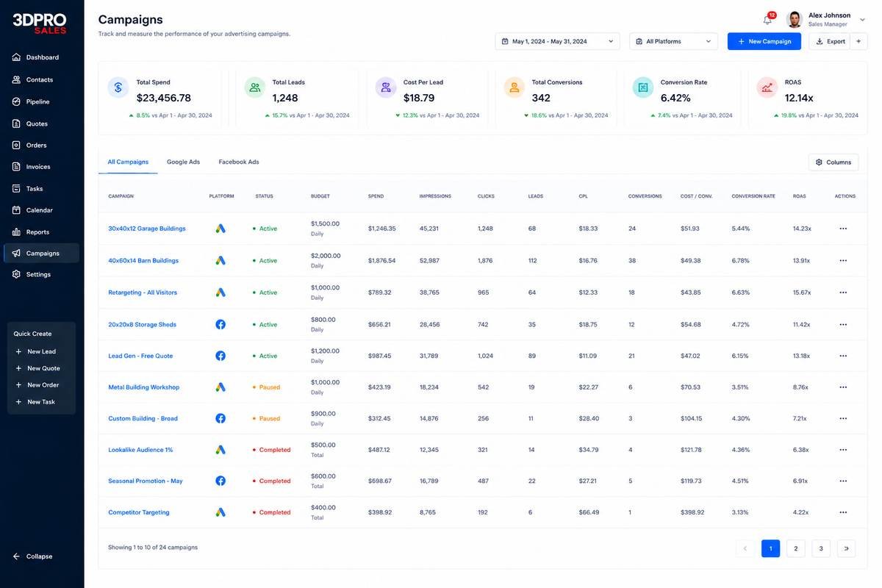882x588 pixels.
Task: Click Alex Johnson's profile avatar
Action: [x=794, y=20]
